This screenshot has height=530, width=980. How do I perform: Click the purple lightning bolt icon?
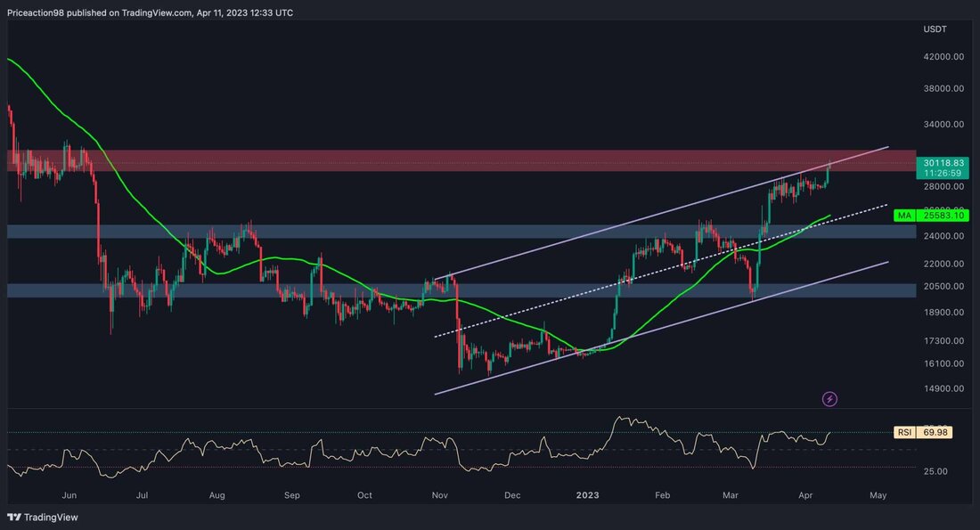[x=829, y=399]
